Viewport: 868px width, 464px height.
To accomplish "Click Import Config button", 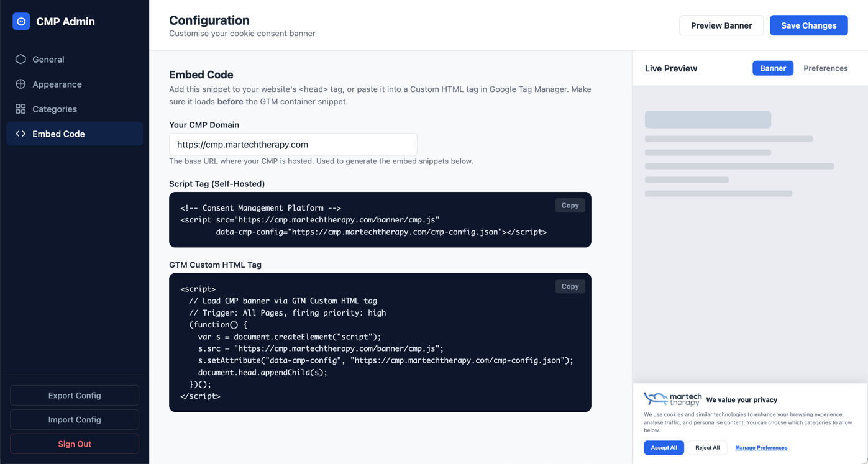I will [75, 420].
